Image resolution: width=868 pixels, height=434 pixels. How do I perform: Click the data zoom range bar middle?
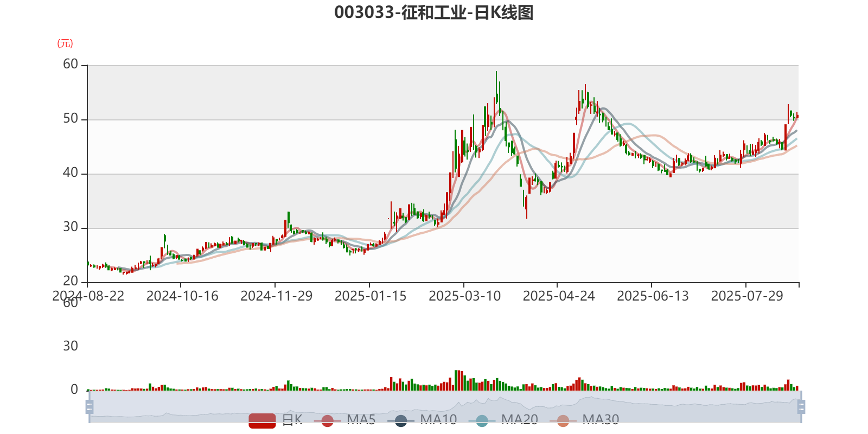coord(445,406)
